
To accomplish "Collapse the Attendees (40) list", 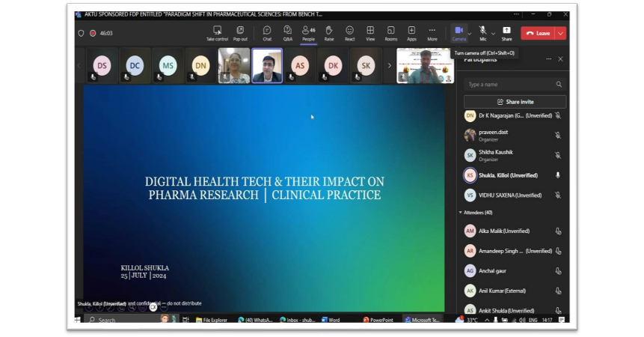I will [461, 213].
